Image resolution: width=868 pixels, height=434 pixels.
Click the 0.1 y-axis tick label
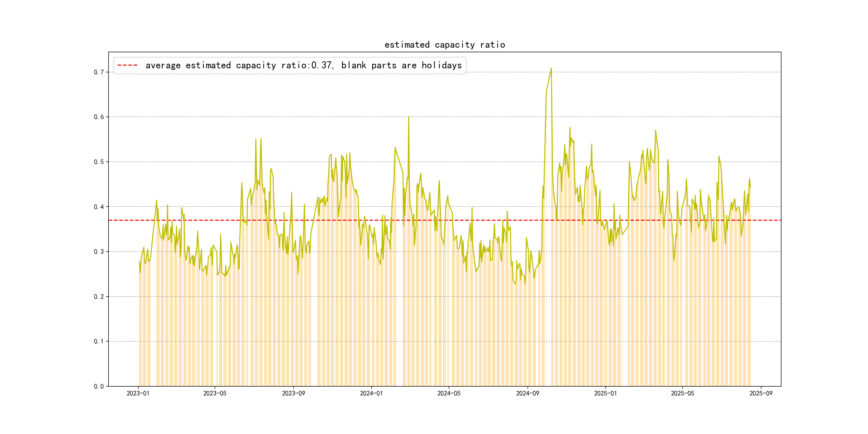(99, 341)
